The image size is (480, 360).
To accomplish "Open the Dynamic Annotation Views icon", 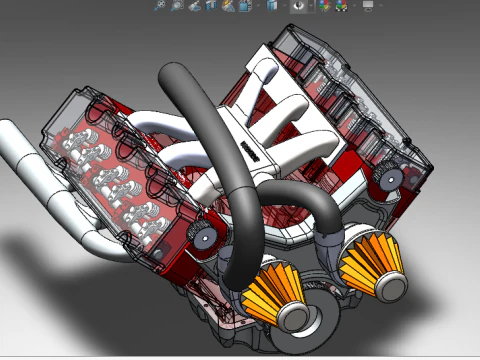I will click(x=228, y=5).
